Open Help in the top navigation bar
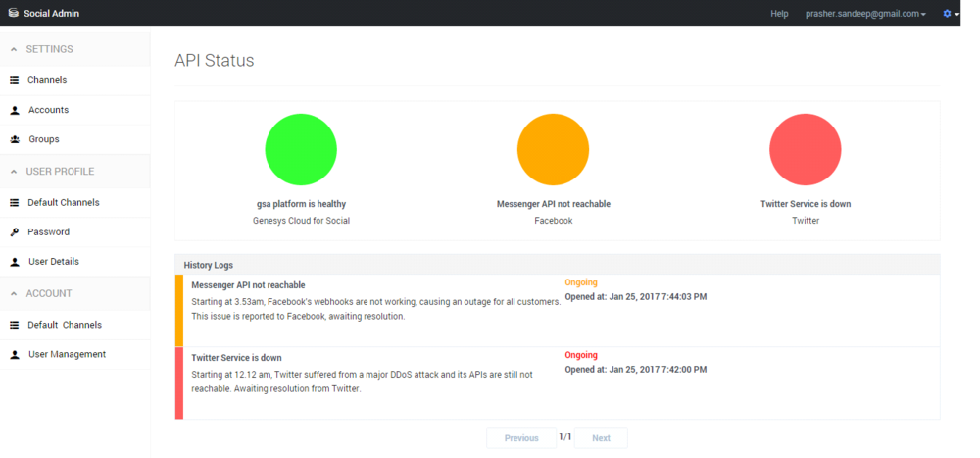Viewport: 980px width, 458px height. point(779,14)
